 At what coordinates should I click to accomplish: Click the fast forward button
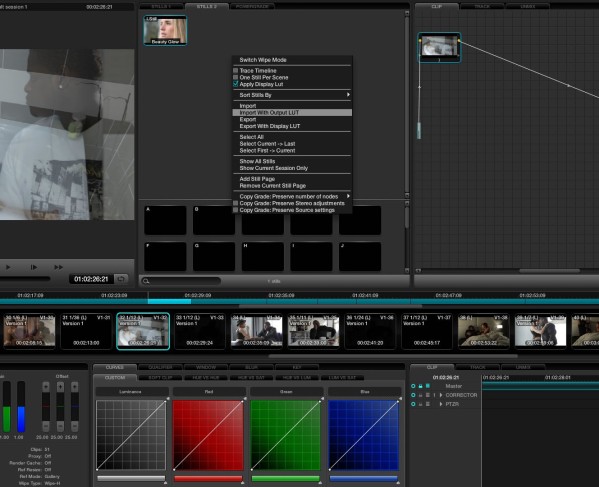[58, 267]
